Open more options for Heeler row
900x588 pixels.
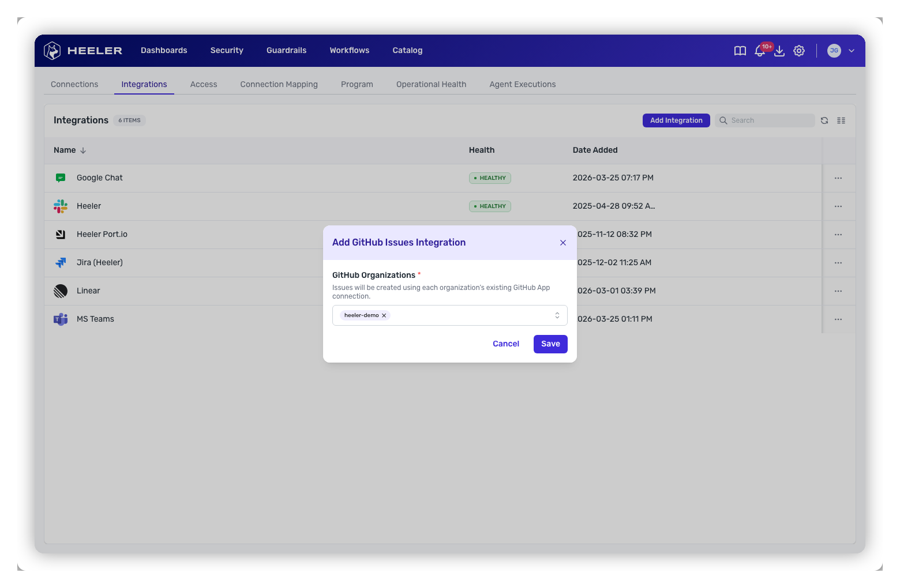(838, 206)
